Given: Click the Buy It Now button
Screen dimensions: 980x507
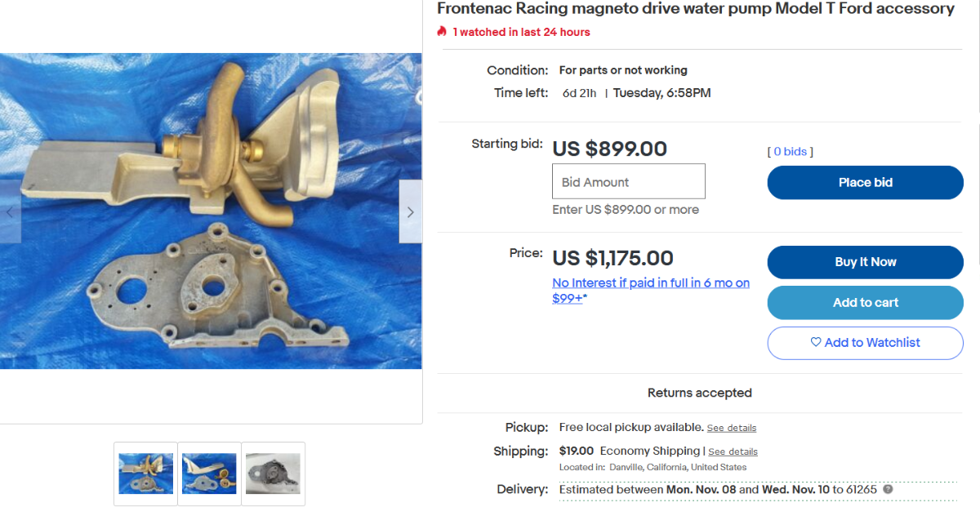Looking at the screenshot, I should [x=866, y=262].
